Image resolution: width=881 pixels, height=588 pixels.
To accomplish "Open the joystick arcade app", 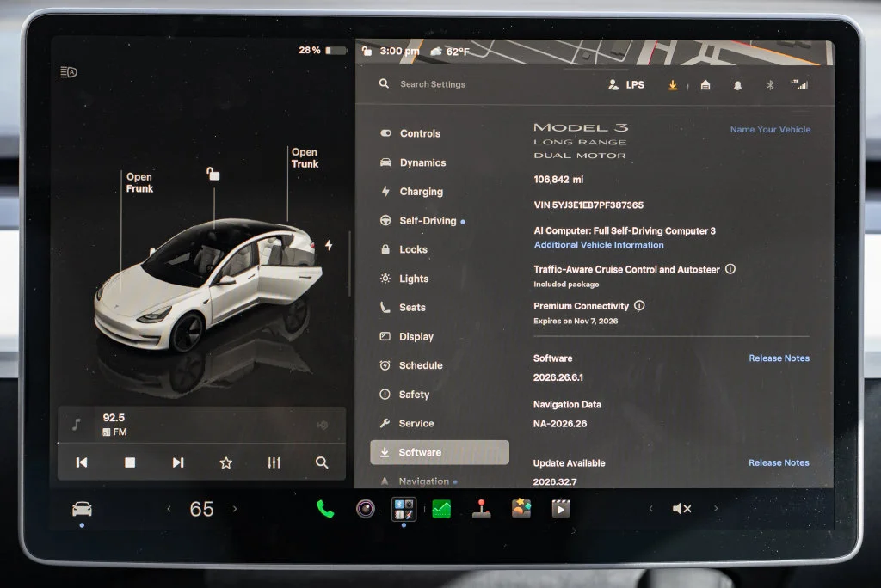I will point(482,509).
